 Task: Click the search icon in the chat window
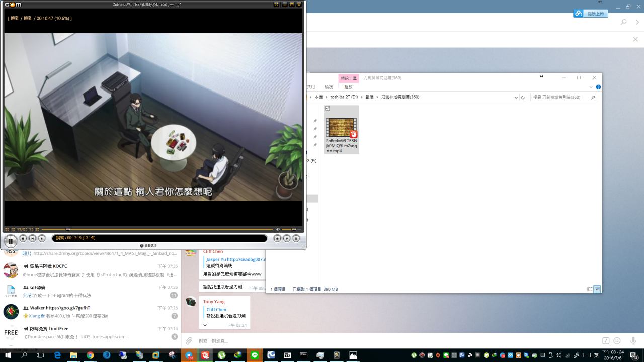(x=624, y=22)
